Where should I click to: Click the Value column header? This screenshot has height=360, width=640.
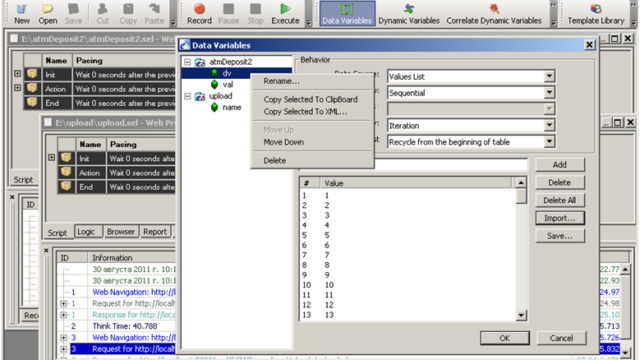(416, 183)
